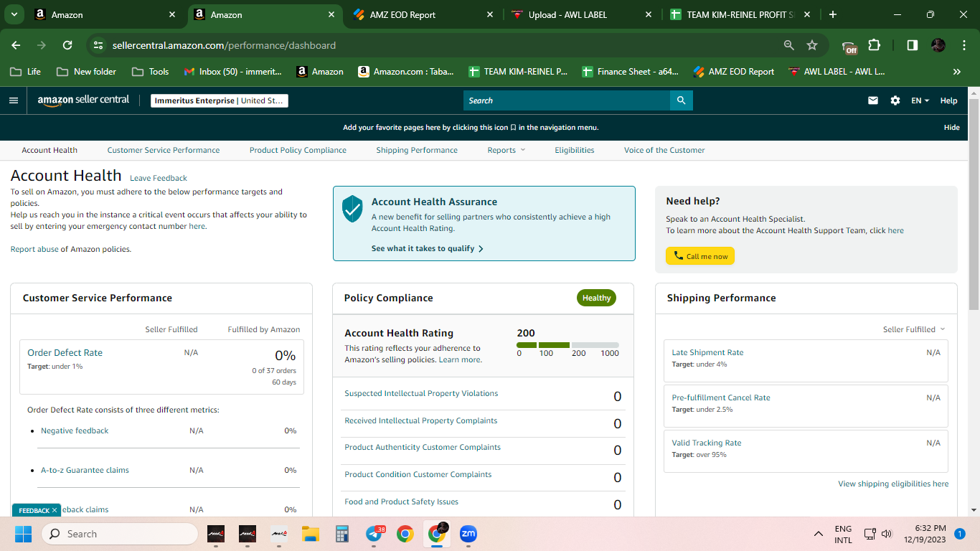This screenshot has height=551, width=980.
Task: Click the Report abuse link
Action: pos(34,249)
